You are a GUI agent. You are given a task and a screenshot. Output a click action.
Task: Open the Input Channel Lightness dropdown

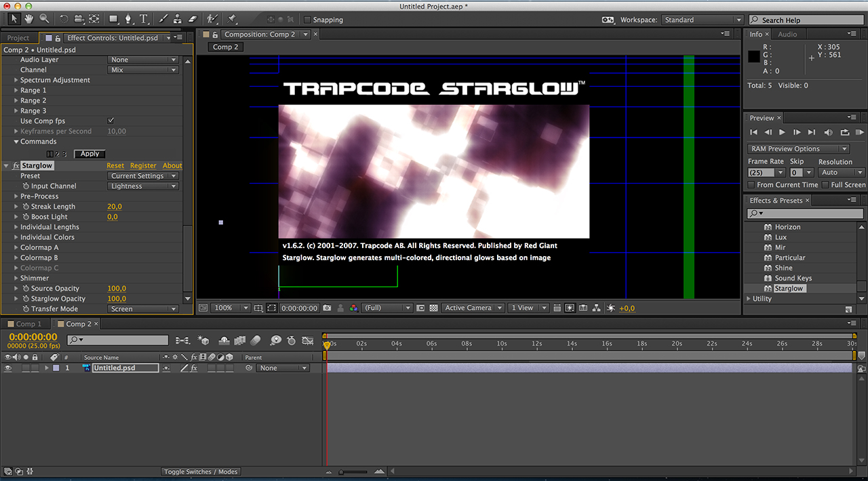click(x=143, y=186)
